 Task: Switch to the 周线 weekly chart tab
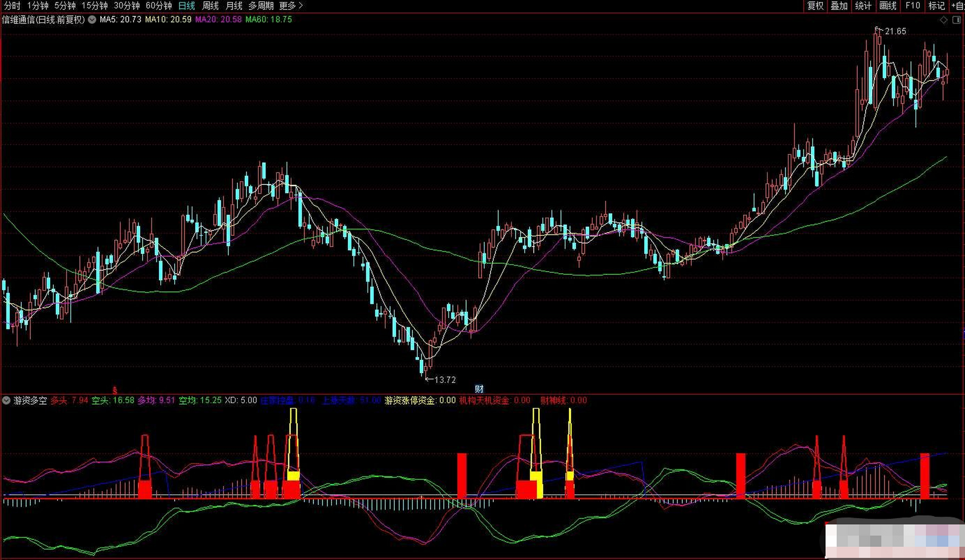click(x=210, y=6)
